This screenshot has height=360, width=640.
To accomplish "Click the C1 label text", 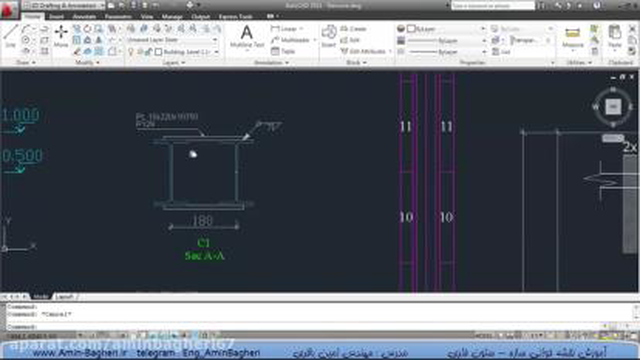I will 203,243.
